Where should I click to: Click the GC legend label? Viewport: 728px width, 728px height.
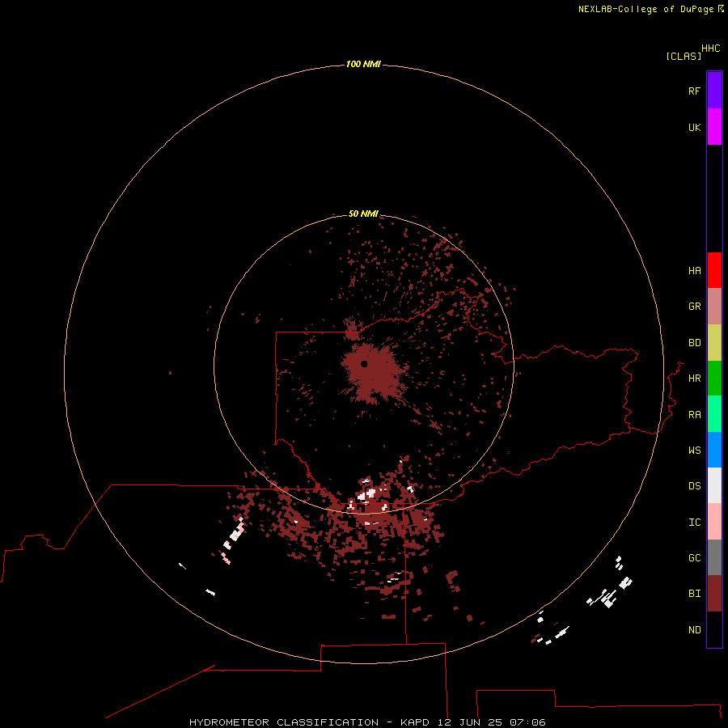[694, 558]
